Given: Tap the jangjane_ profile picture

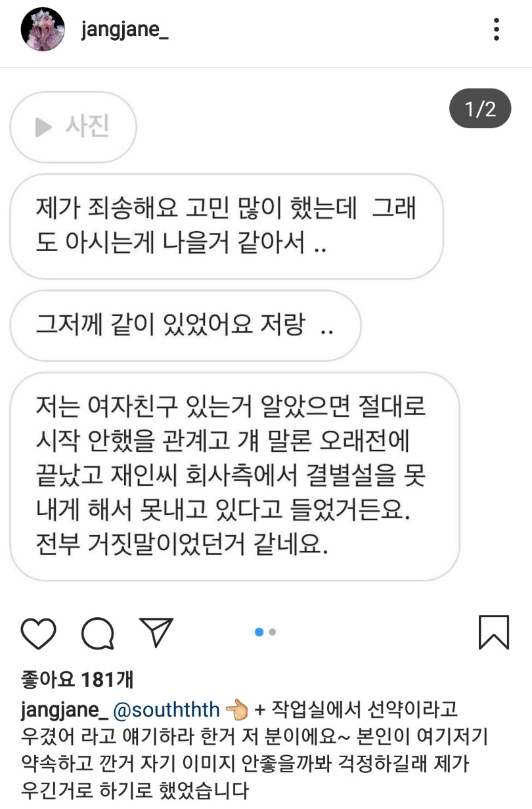Looking at the screenshot, I should (43, 30).
